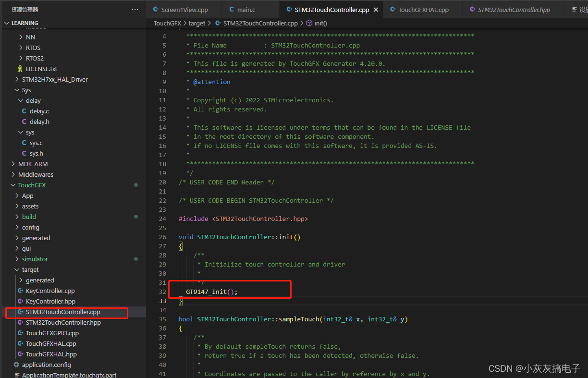Select STM32TouchController.cpp in explorer
Image resolution: width=588 pixels, height=378 pixels.
point(63,312)
